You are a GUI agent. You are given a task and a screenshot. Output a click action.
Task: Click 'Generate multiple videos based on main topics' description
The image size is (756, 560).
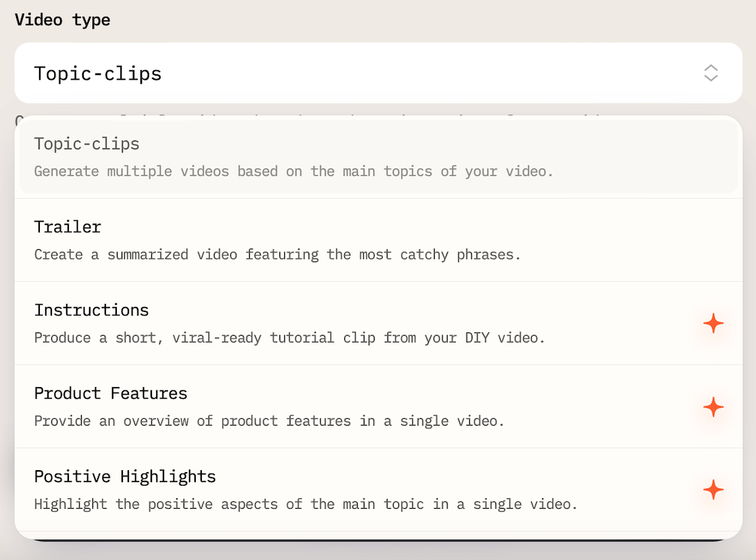294,172
